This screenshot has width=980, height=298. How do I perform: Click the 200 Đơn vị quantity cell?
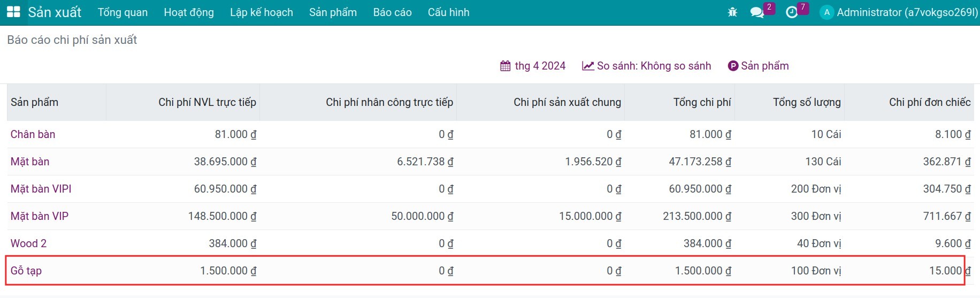point(816,189)
